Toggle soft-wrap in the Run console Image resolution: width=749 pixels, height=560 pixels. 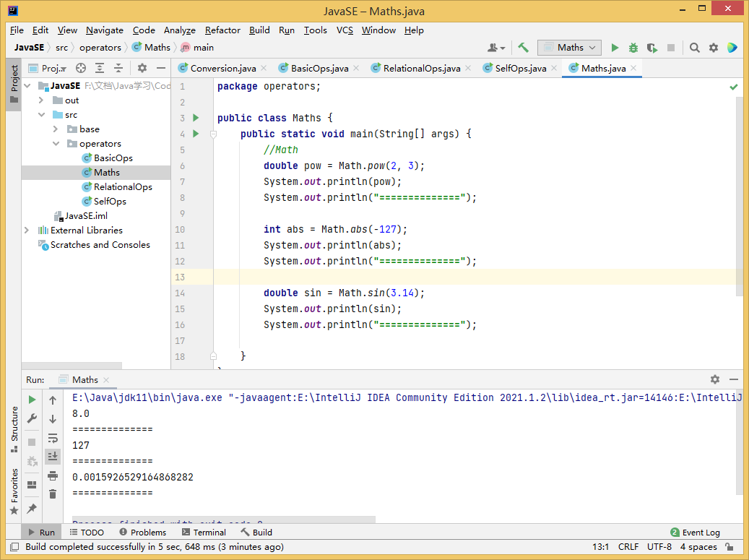click(x=53, y=438)
